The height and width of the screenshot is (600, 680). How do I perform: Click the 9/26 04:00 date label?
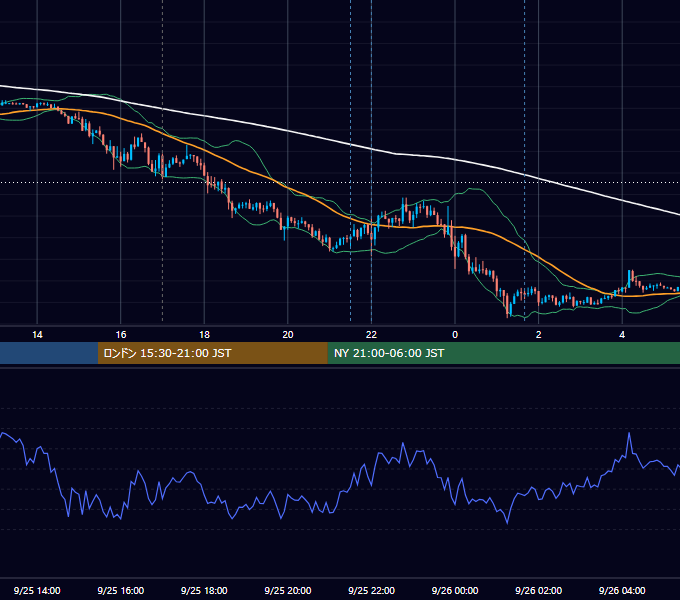point(622,590)
